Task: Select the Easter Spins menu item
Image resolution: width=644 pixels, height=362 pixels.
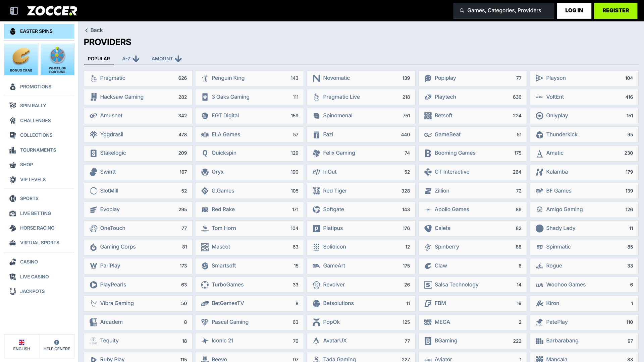Action: click(39, 31)
